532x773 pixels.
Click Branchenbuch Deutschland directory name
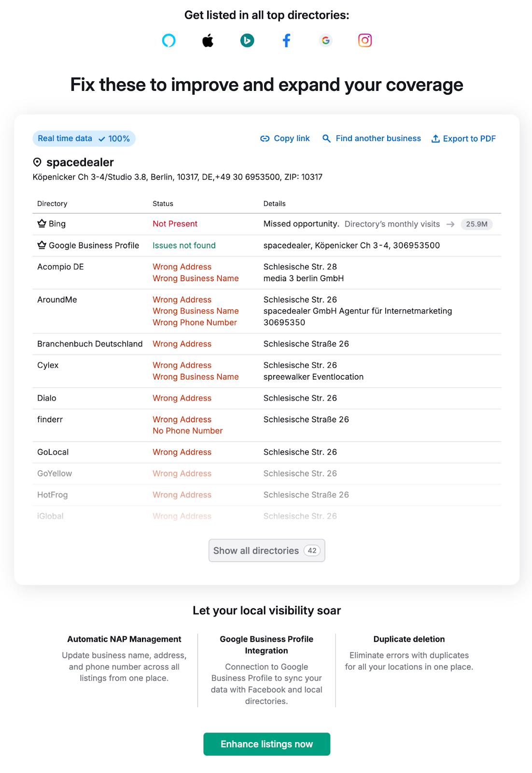[x=90, y=344]
